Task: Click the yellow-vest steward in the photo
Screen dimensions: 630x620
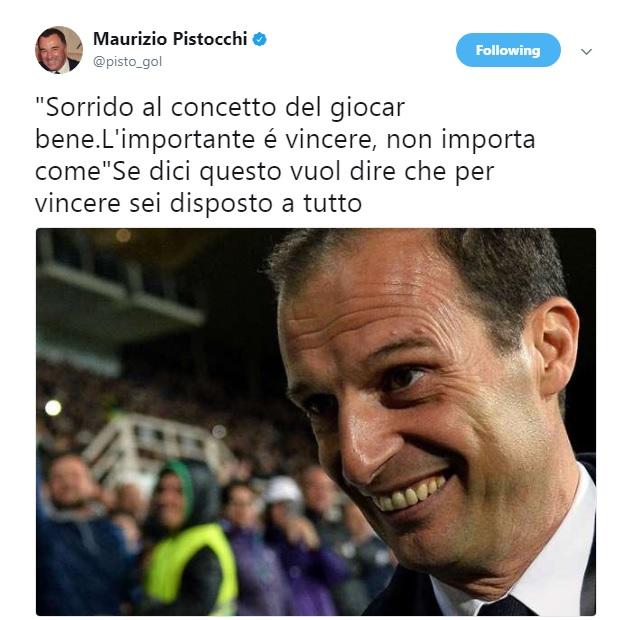Action: 189,538
